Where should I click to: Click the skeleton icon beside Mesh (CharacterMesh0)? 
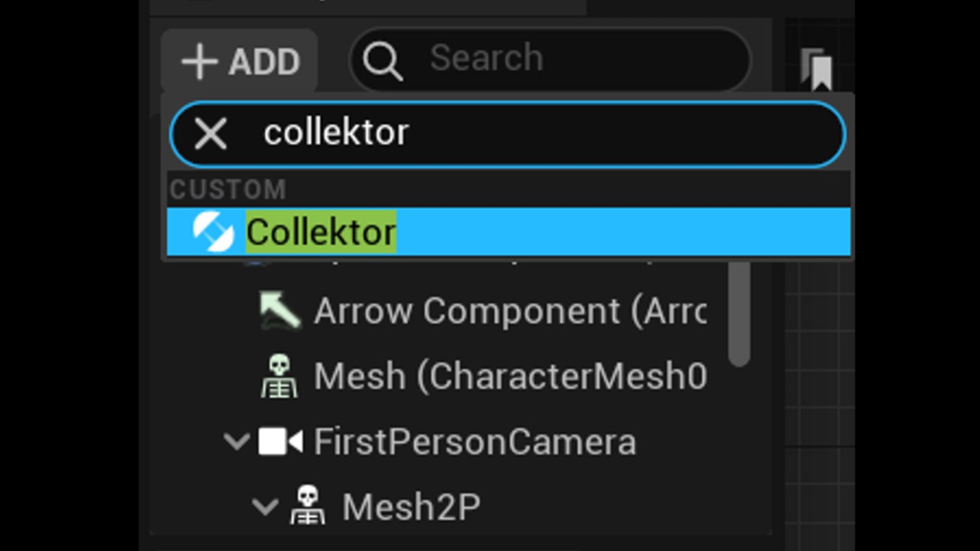click(279, 376)
